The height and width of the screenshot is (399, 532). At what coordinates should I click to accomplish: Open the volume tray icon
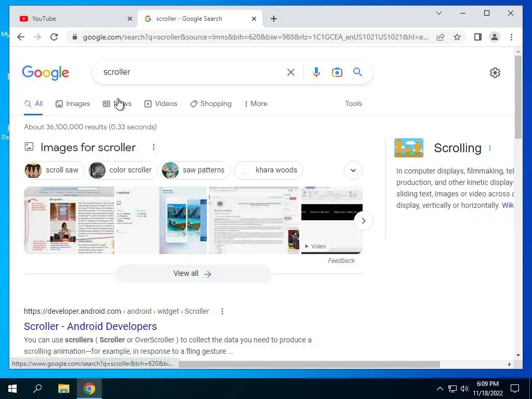click(x=464, y=389)
